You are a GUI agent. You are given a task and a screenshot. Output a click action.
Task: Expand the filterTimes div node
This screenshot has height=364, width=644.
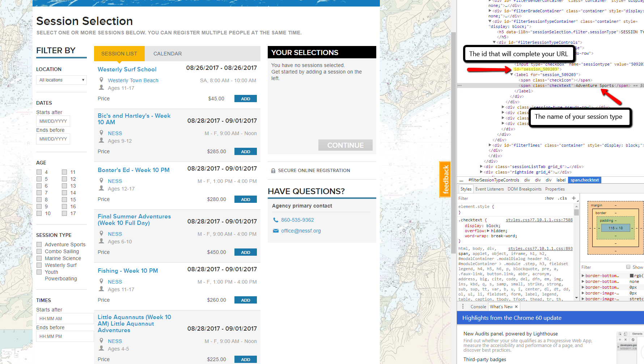coord(490,145)
